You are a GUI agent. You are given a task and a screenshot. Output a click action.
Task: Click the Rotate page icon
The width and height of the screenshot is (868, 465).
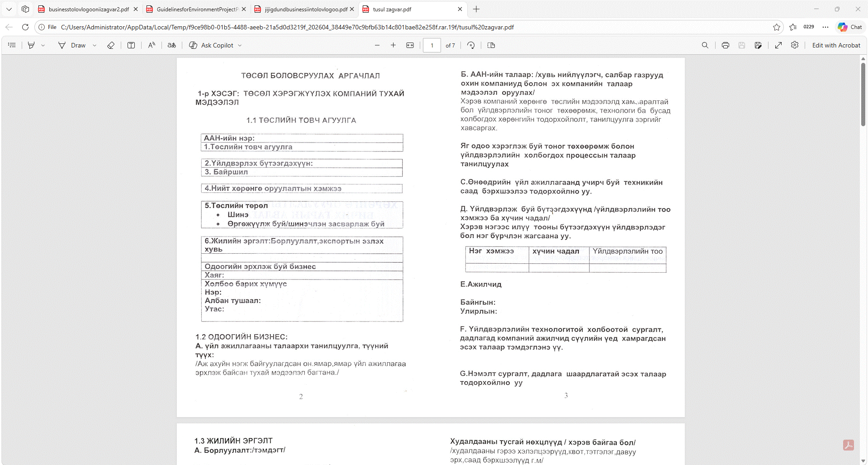click(x=471, y=45)
